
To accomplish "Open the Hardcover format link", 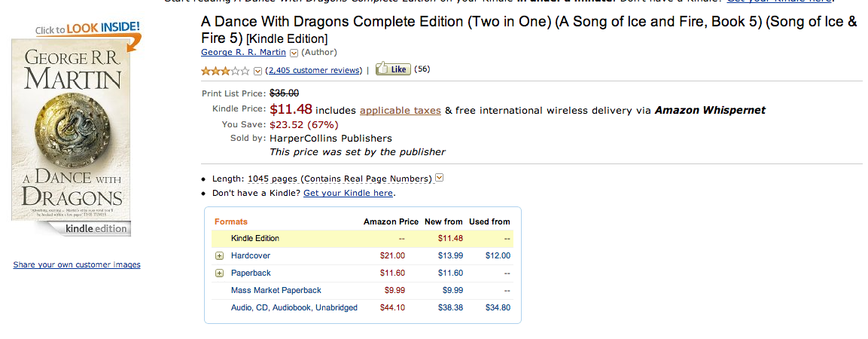I will 251,256.
